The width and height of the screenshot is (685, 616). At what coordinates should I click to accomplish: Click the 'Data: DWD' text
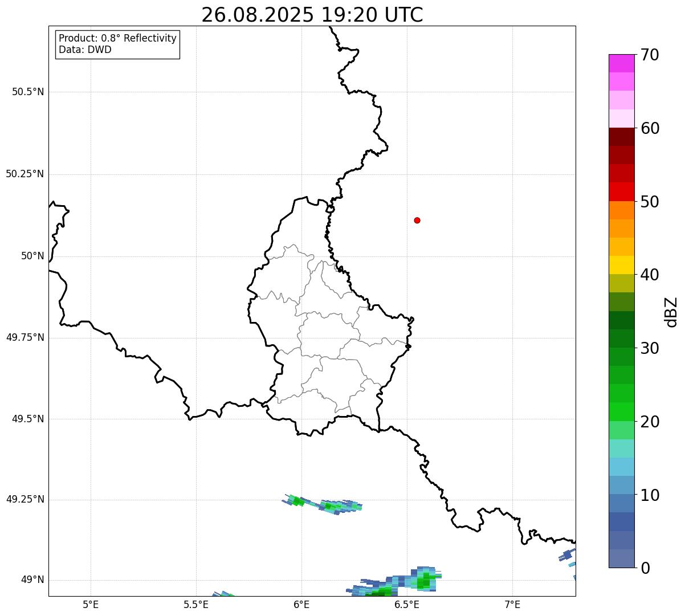point(85,50)
